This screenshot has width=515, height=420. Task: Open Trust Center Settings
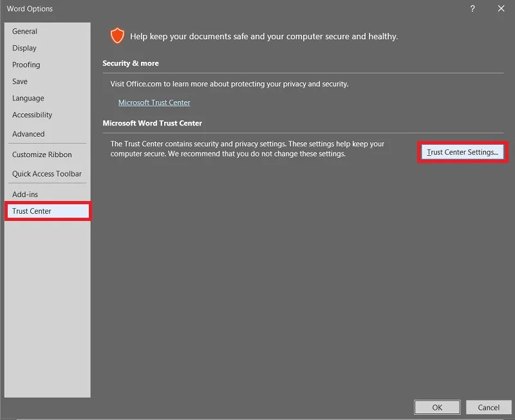[x=462, y=152]
